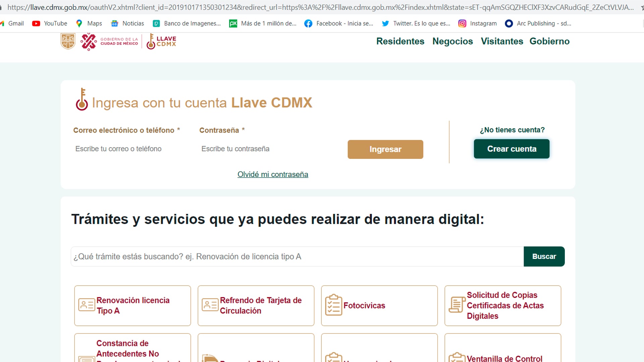This screenshot has height=362, width=644.
Task: Open the Negocios menu
Action: [452, 41]
